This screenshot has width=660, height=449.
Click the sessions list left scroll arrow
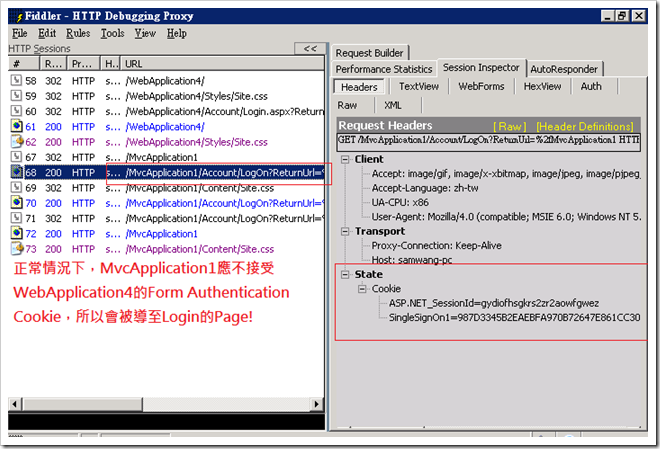(x=15, y=404)
